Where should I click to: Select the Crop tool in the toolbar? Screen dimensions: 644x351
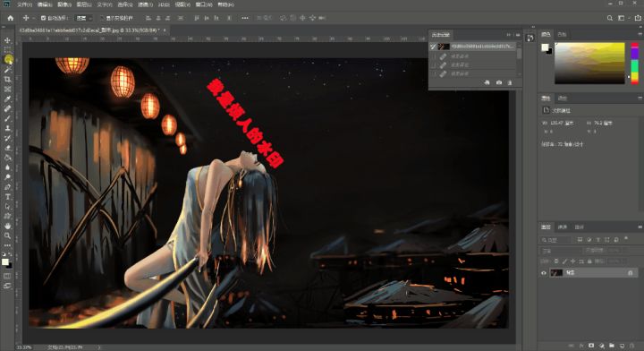coord(7,79)
